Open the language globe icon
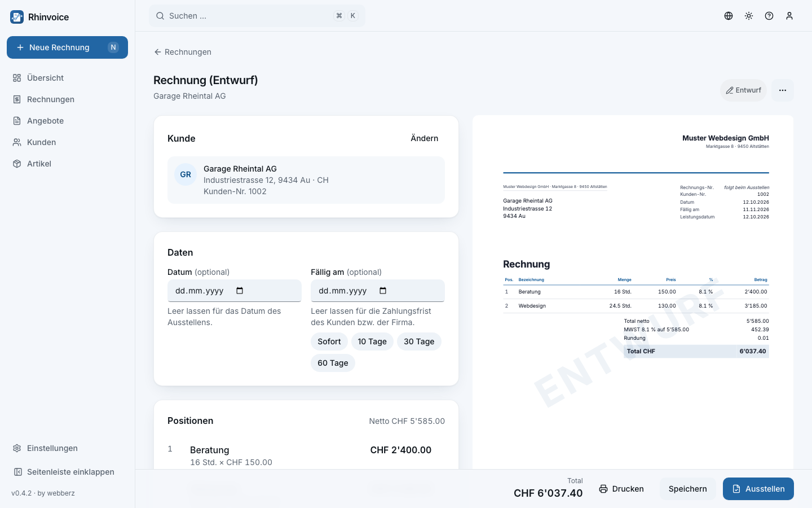Image resolution: width=812 pixels, height=508 pixels. point(729,16)
